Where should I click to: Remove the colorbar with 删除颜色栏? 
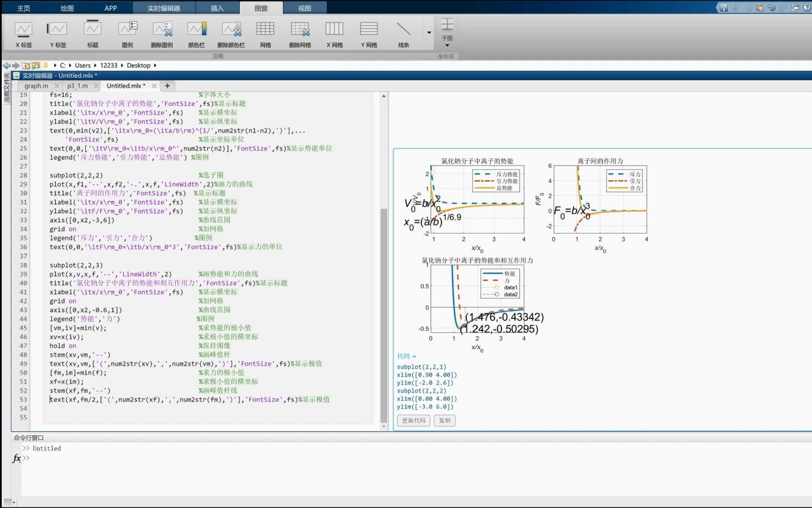[231, 34]
